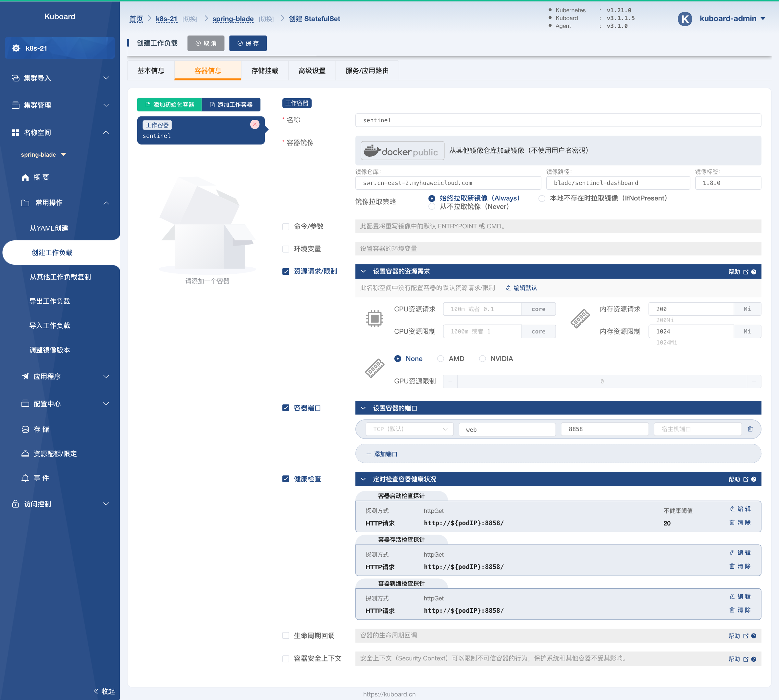Click the 应用程序 paper-plane icon

coord(25,377)
